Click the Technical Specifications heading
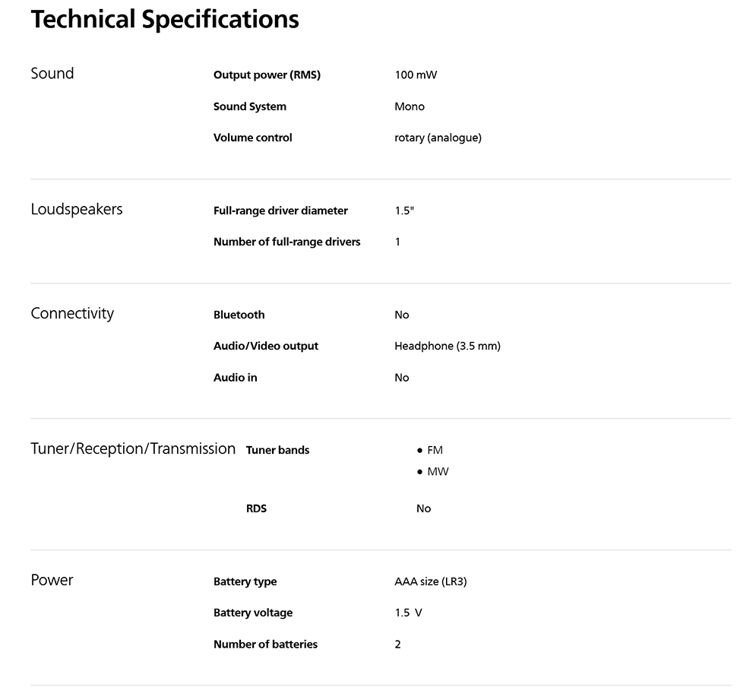Viewport: 756px width, 700px height. 165,20
